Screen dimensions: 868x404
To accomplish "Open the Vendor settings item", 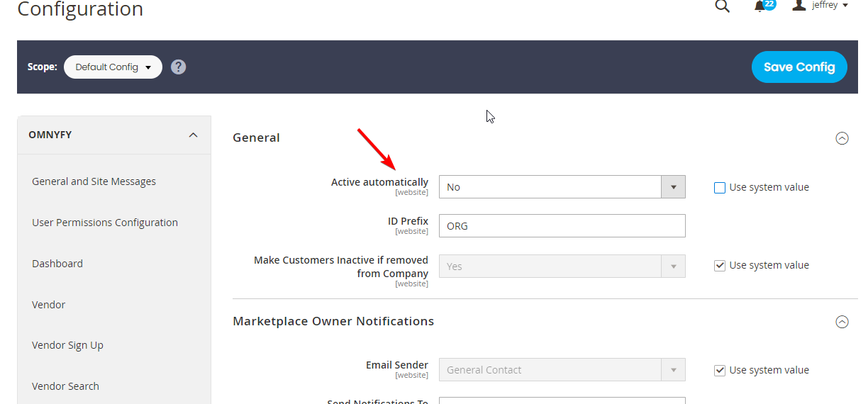I will [x=48, y=305].
